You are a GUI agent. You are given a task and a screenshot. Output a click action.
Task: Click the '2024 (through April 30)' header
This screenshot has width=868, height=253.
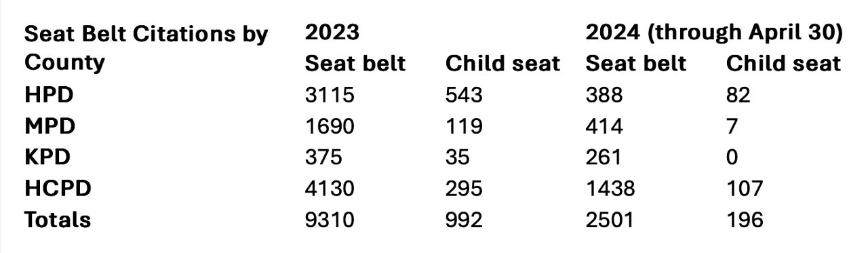(x=714, y=33)
